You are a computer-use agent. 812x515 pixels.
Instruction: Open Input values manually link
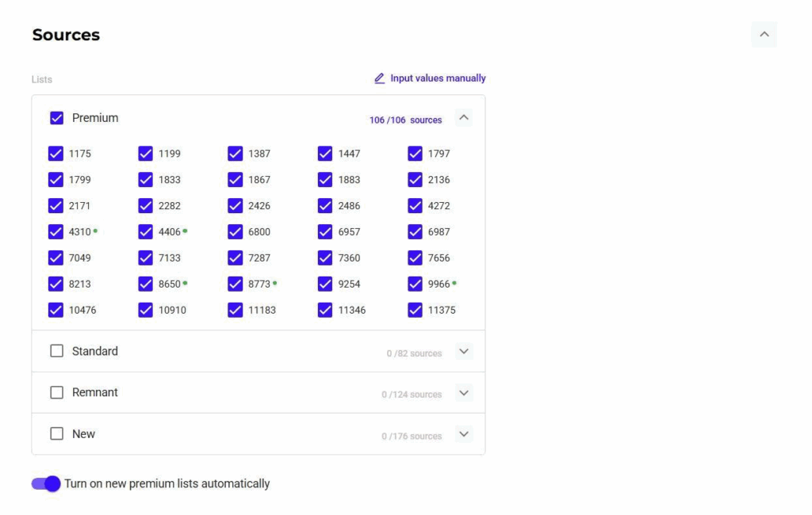pyautogui.click(x=438, y=78)
